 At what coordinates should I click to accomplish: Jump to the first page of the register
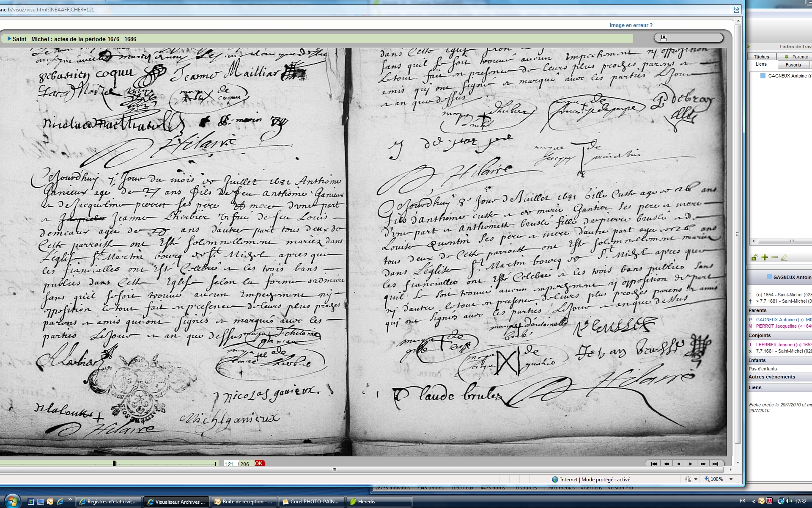pyautogui.click(x=654, y=464)
